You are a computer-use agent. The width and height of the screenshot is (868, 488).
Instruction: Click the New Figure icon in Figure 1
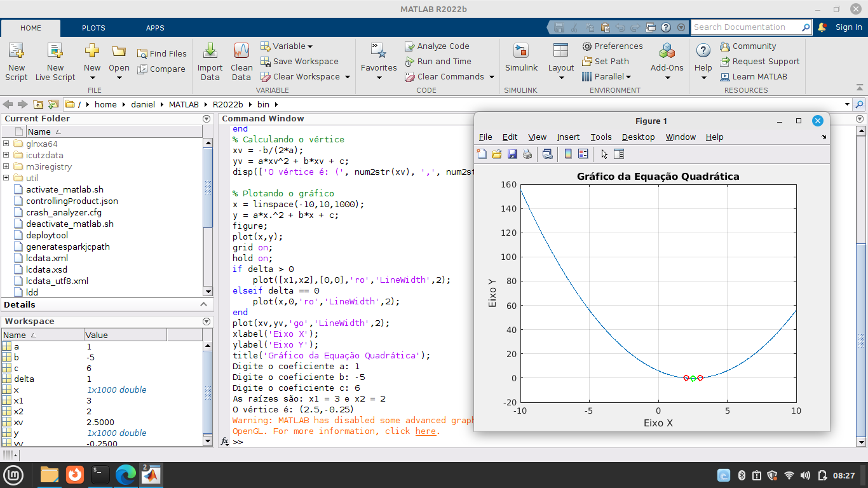(482, 154)
